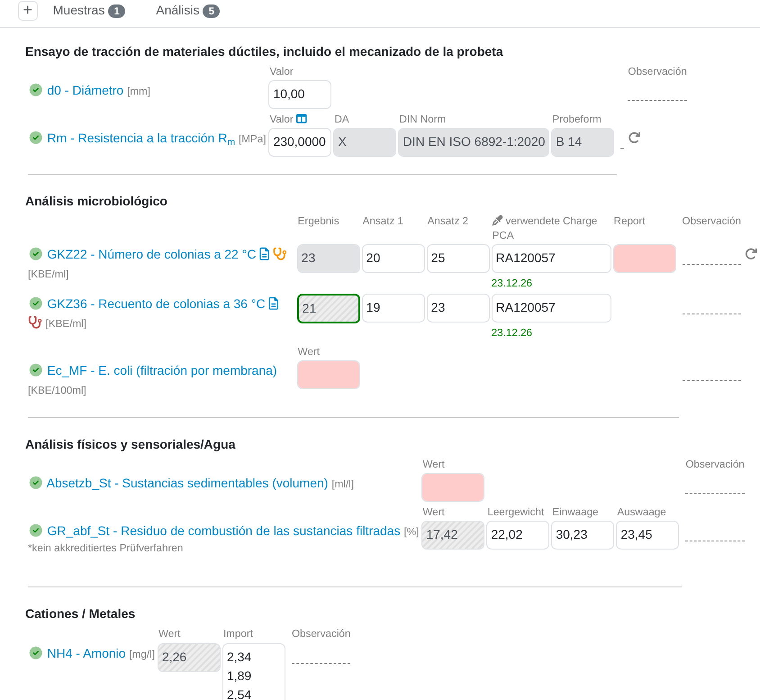760x700 pixels.
Task: Click the green check status for Rm
Action: [x=36, y=138]
